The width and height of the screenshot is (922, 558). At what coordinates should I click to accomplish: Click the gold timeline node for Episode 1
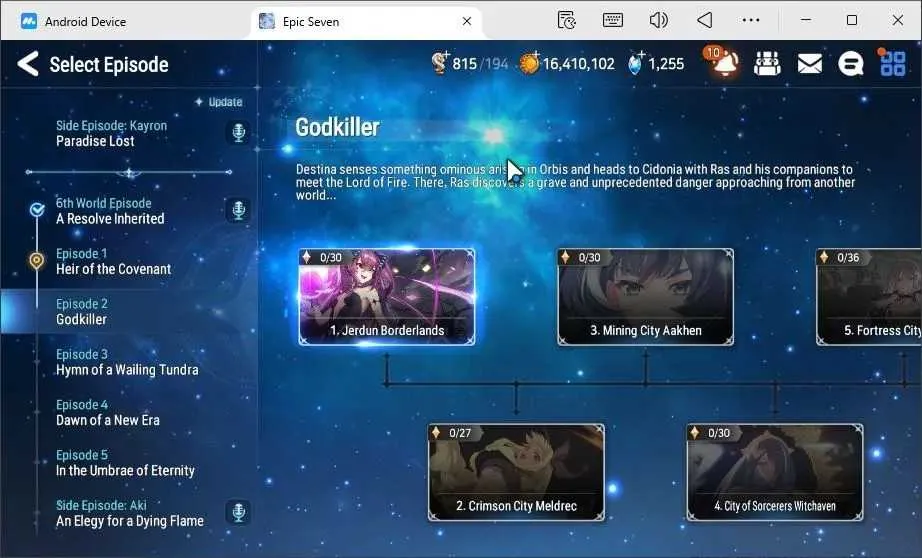pyautogui.click(x=36, y=260)
